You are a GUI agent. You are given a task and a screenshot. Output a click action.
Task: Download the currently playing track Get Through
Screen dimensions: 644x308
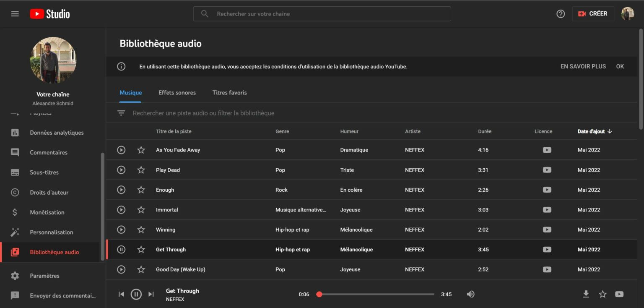tap(586, 294)
